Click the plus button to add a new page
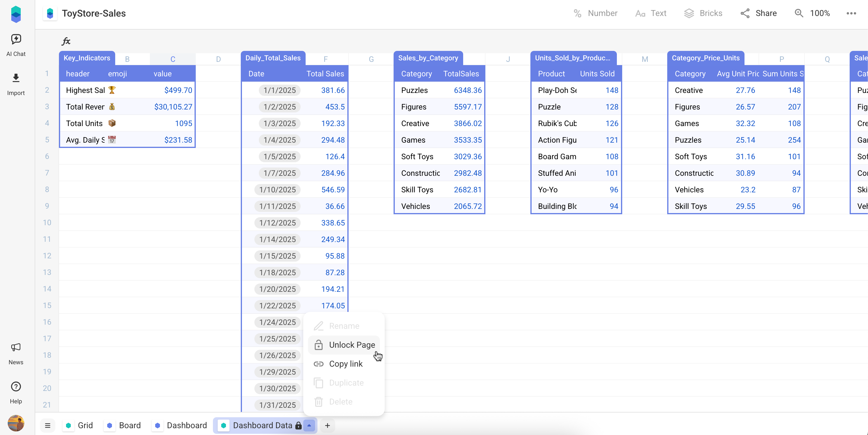Image resolution: width=868 pixels, height=435 pixels. [327, 425]
